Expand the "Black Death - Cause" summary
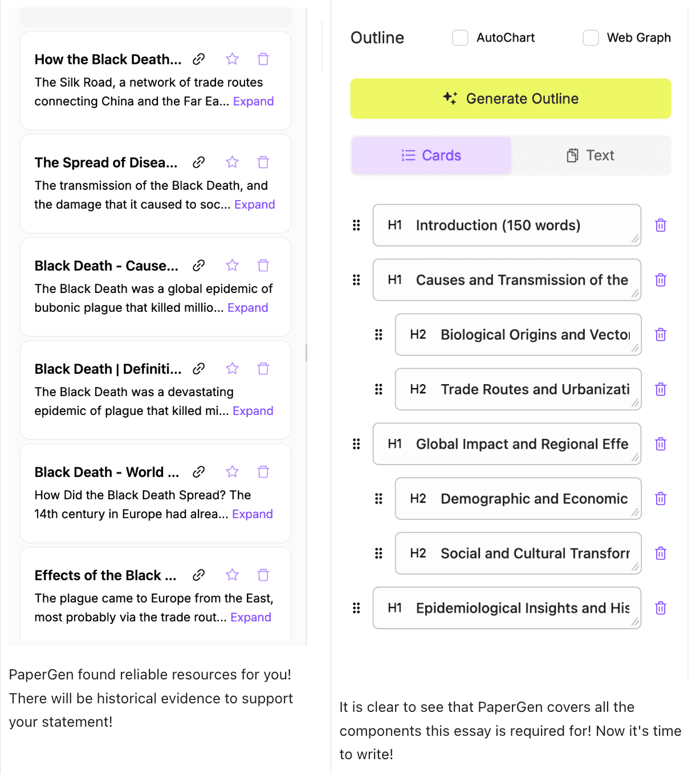This screenshot has height=774, width=700. [247, 308]
